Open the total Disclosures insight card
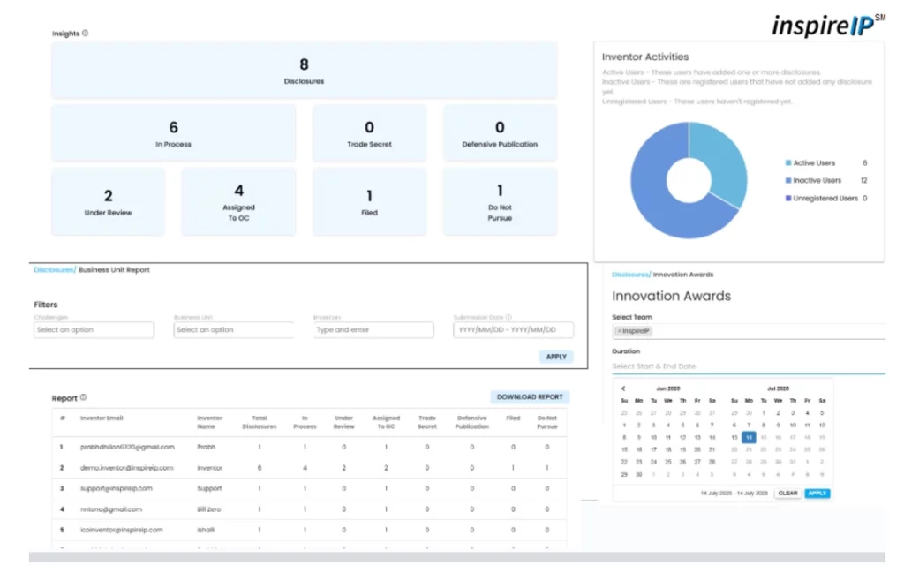The image size is (904, 588). [x=304, y=70]
